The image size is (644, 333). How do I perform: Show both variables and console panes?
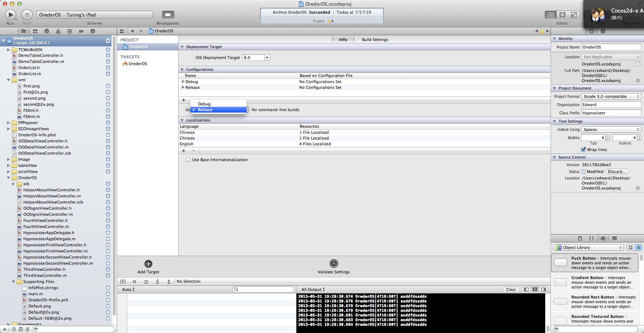tap(535, 289)
